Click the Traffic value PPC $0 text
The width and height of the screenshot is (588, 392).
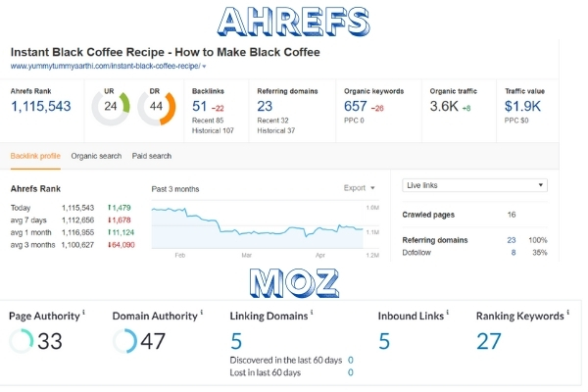point(516,121)
